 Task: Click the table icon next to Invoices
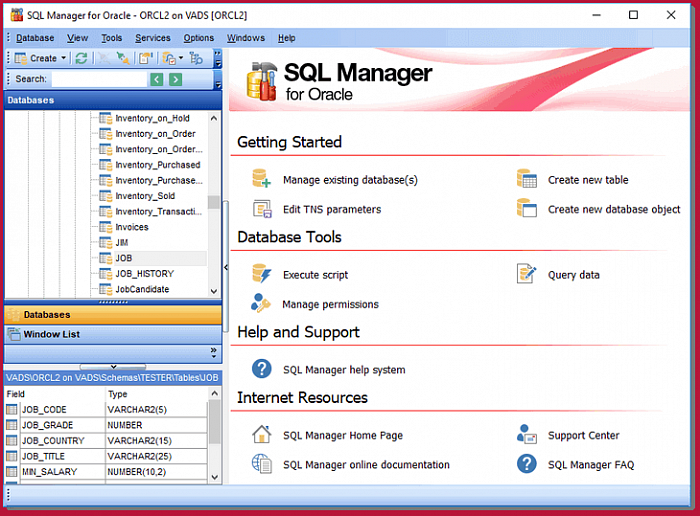pyautogui.click(x=105, y=227)
